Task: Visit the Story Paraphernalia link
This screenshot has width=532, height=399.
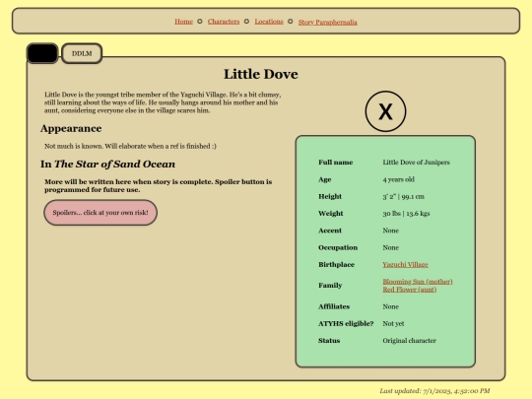Action: (327, 22)
